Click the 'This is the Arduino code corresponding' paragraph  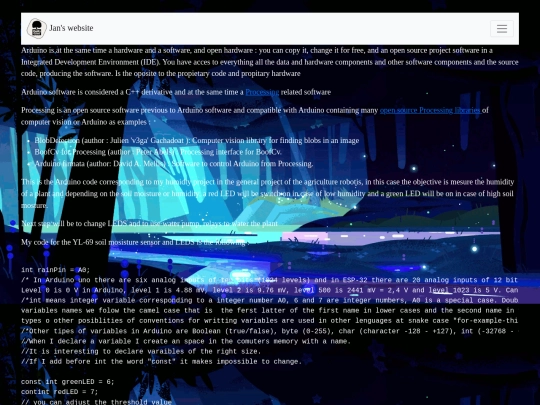pyautogui.click(x=268, y=194)
